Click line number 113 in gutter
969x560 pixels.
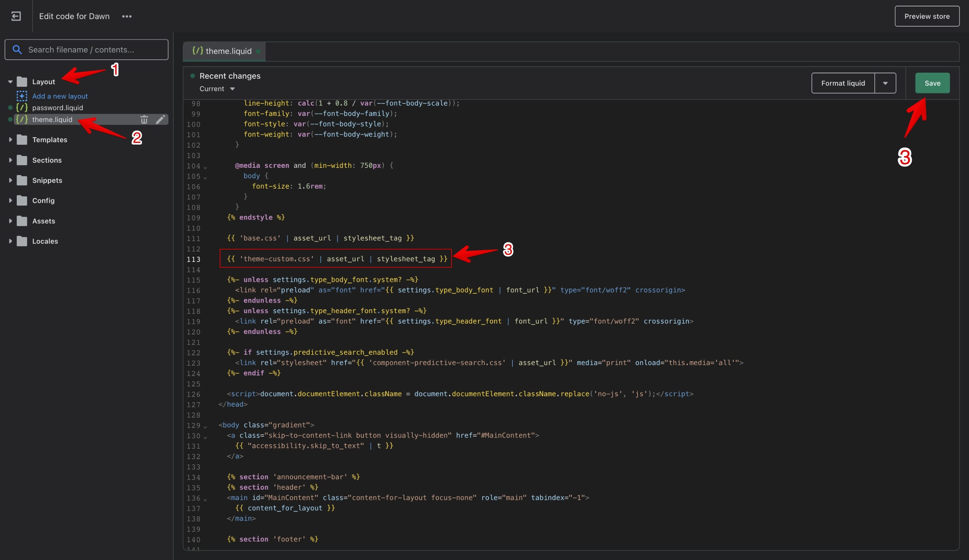click(193, 259)
